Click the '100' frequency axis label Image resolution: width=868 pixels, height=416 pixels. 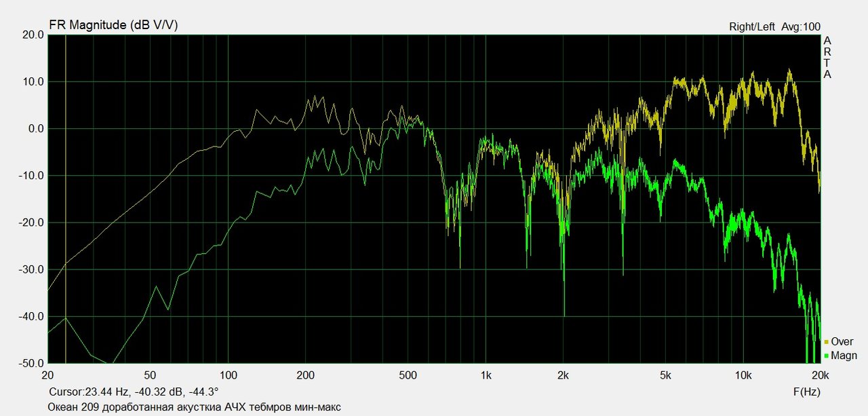[x=228, y=375]
